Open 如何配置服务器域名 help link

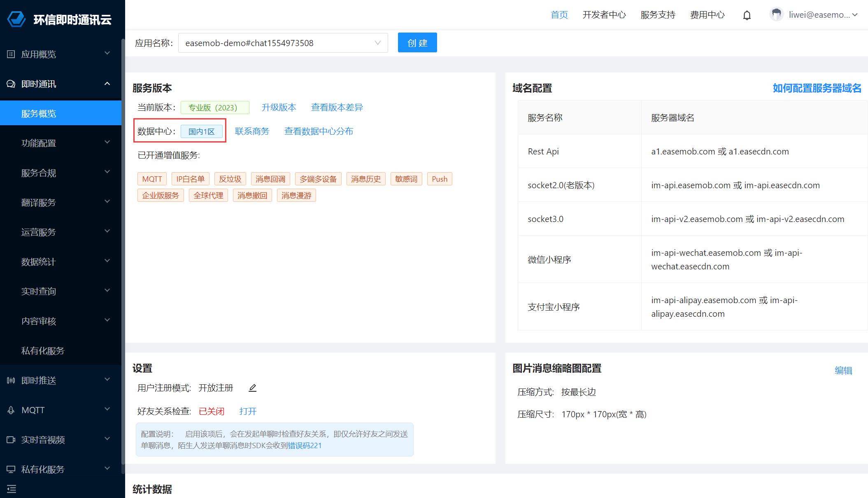tap(817, 88)
